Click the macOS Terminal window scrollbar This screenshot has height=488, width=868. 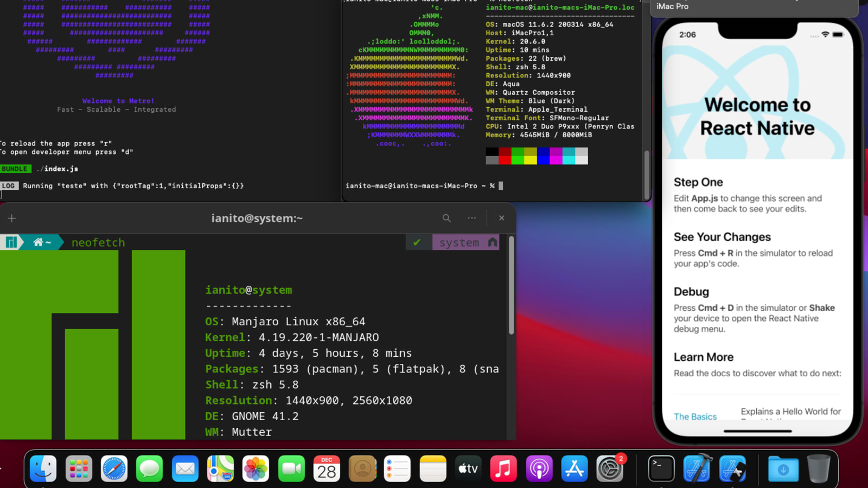coord(647,175)
